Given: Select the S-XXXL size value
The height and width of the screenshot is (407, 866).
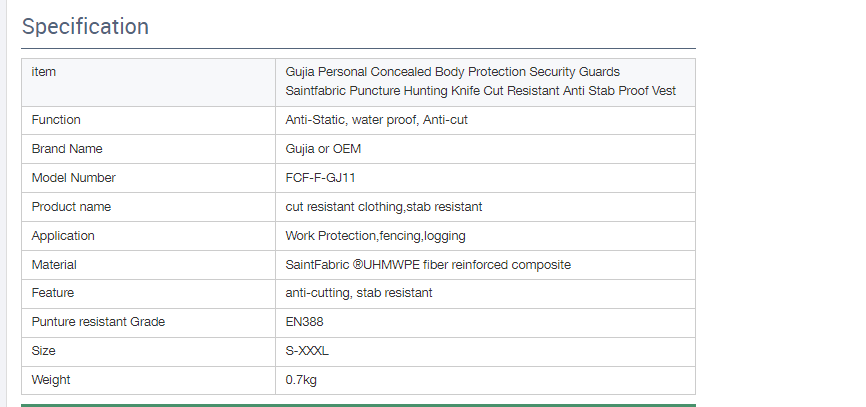Looking at the screenshot, I should coord(307,351).
